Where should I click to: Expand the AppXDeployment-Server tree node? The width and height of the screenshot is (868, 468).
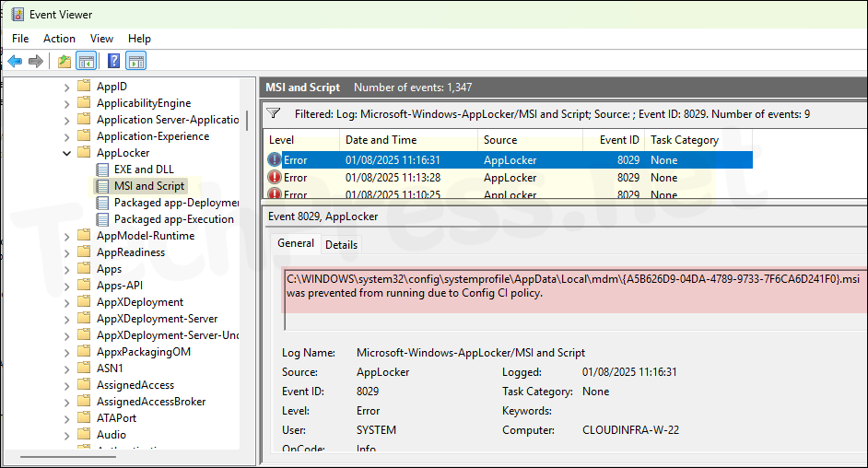click(67, 319)
